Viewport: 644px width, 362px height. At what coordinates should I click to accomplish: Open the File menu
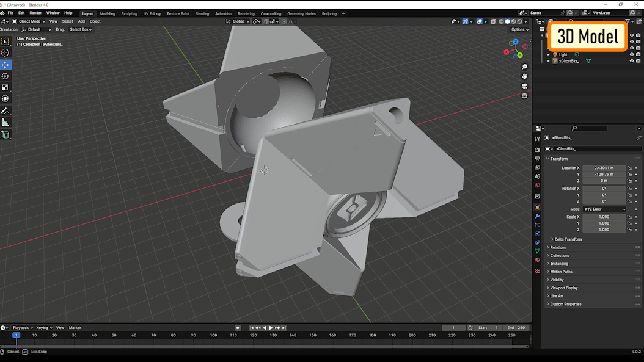(10, 13)
